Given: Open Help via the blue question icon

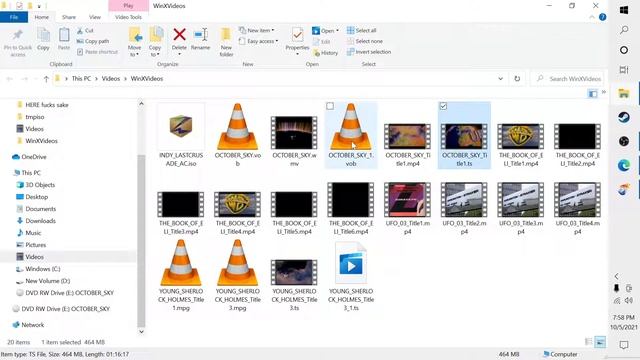Looking at the screenshot, I should 602,17.
